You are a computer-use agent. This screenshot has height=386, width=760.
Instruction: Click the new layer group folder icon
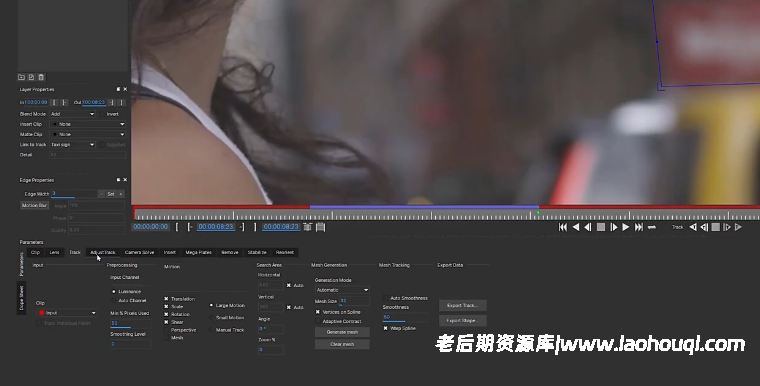click(21, 77)
